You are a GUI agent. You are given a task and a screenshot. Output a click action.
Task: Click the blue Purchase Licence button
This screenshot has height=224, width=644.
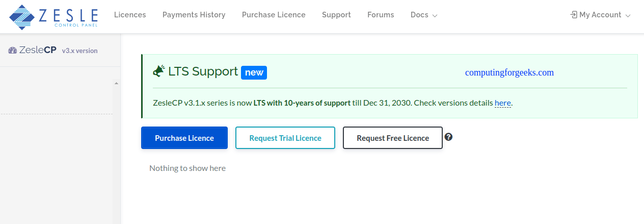pyautogui.click(x=184, y=138)
